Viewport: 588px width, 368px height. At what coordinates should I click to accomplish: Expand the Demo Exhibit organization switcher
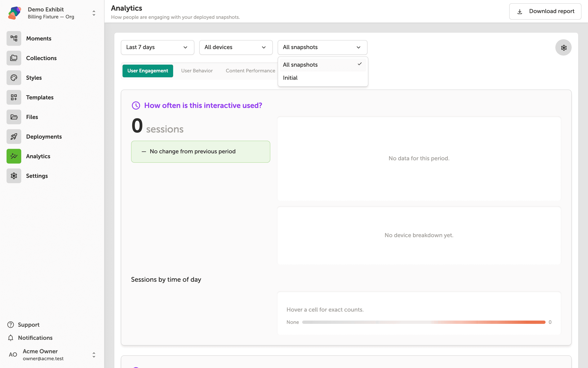(x=94, y=13)
